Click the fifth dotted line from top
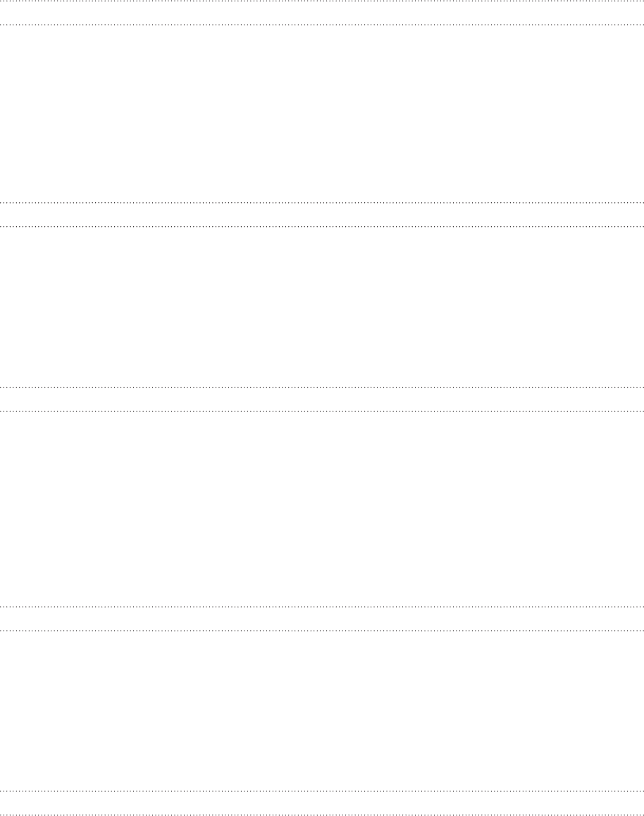 pos(322,387)
